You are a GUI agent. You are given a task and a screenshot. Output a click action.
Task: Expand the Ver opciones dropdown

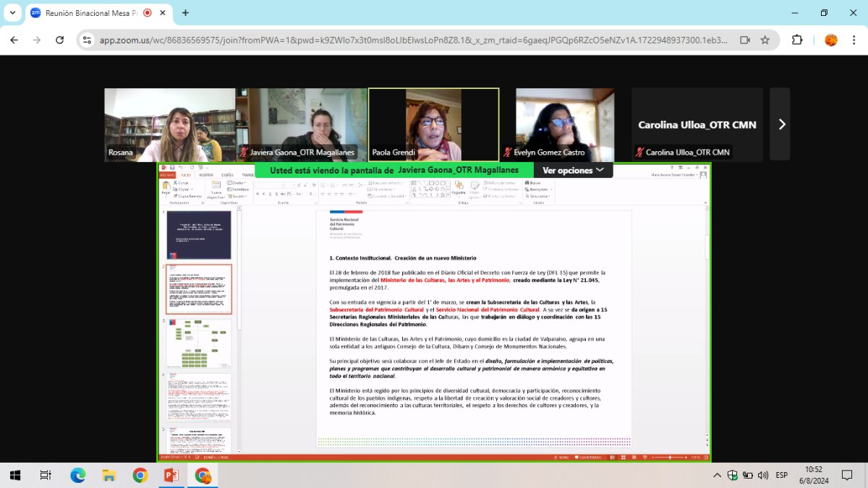(x=573, y=170)
